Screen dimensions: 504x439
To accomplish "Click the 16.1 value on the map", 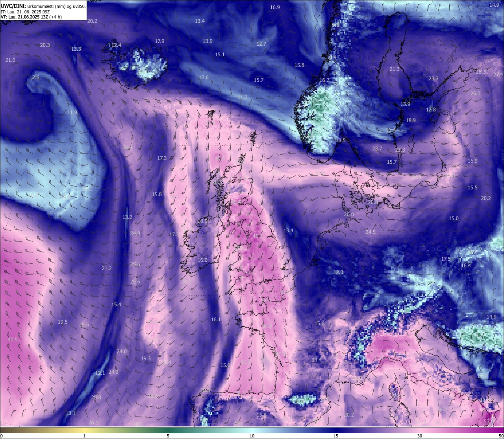I will coord(216,319).
